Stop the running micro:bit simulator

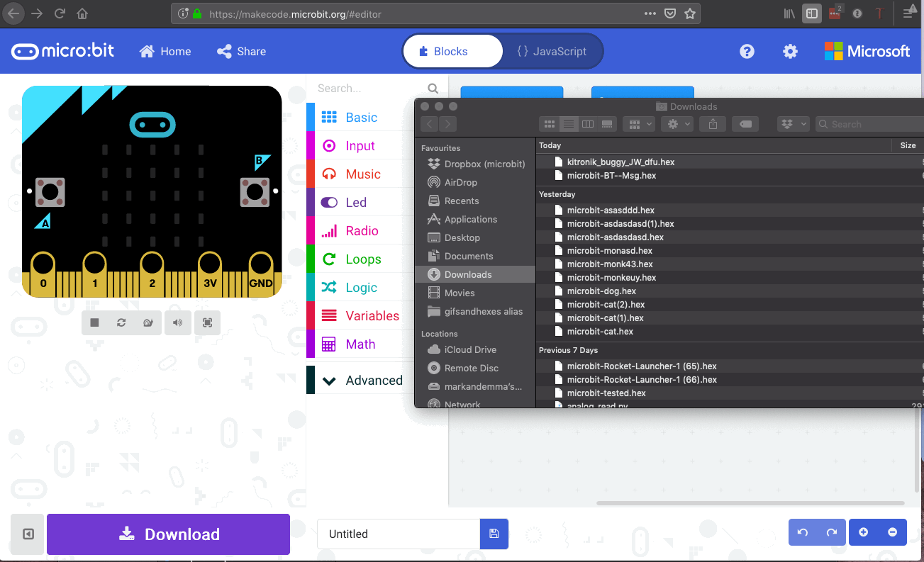93,322
